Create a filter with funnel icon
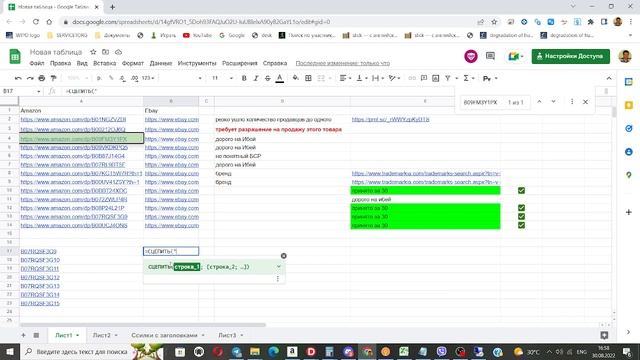Viewport: 640px width, 360px height. coord(448,78)
